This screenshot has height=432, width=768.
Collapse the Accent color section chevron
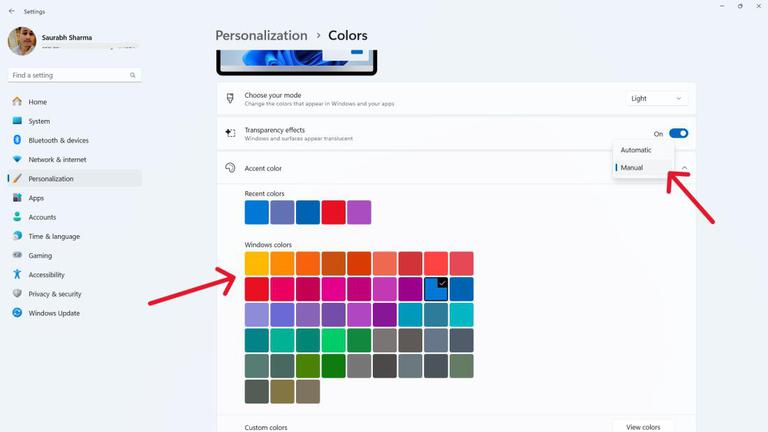pyautogui.click(x=684, y=168)
